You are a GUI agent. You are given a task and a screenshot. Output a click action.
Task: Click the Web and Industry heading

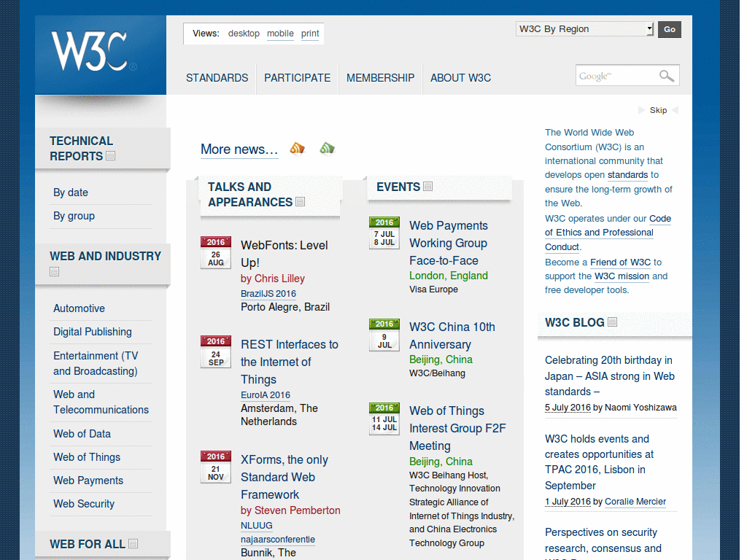click(105, 256)
